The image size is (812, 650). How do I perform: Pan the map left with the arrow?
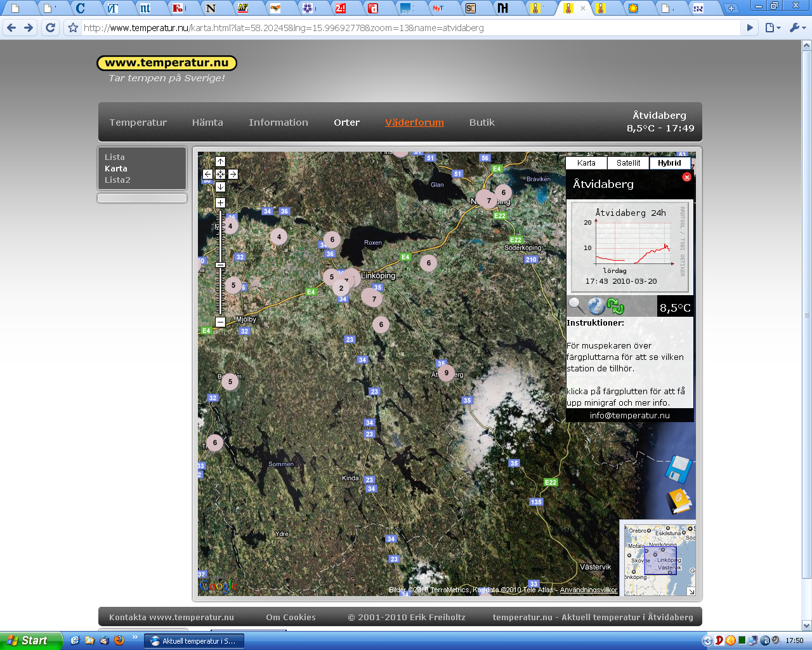tap(207, 174)
